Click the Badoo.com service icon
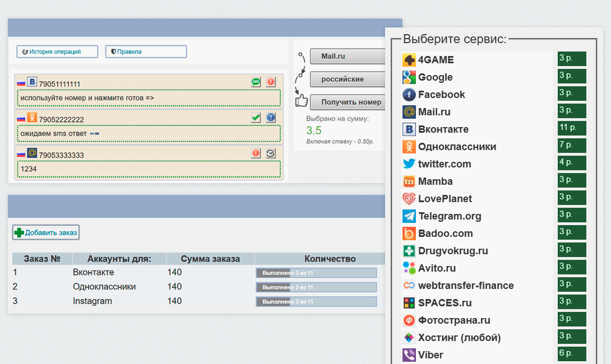Image resolution: width=611 pixels, height=364 pixels. (x=409, y=234)
